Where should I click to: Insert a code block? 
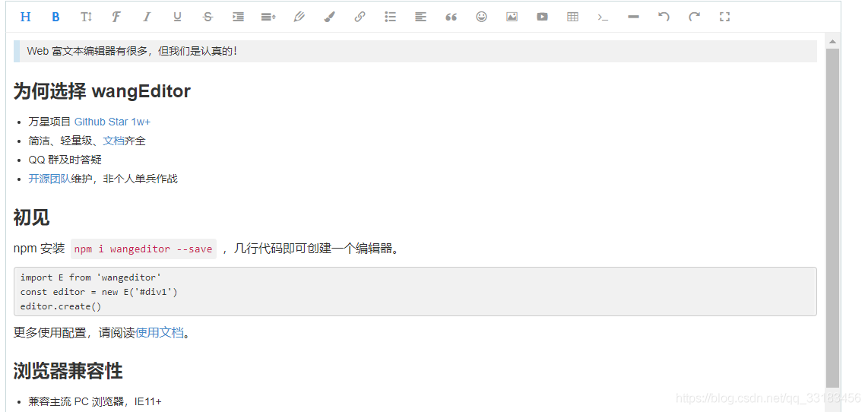point(603,17)
